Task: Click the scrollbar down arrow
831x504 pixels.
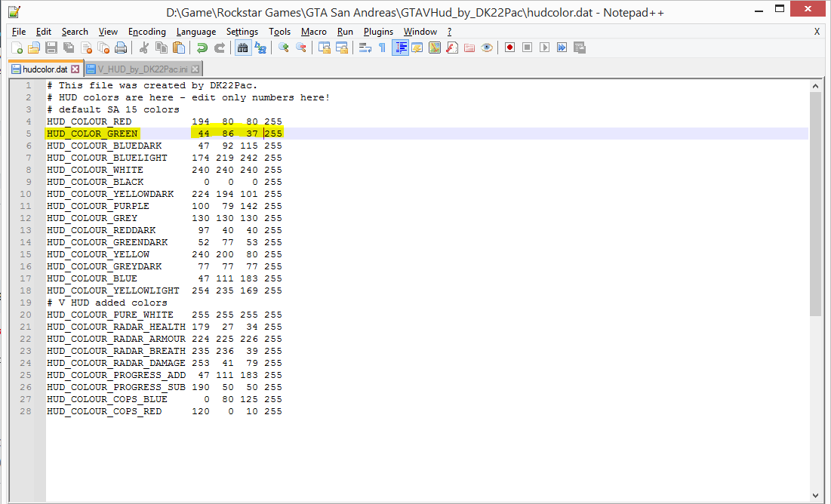Action: pos(815,496)
